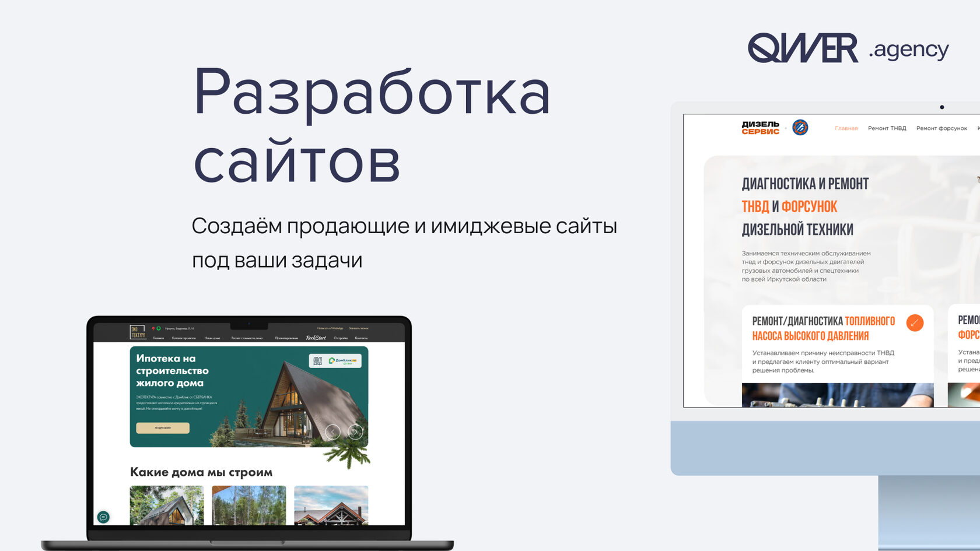Click the Устанавливаем причину неисправности ТНВД text
Screen dimensions: 980x551
click(823, 362)
